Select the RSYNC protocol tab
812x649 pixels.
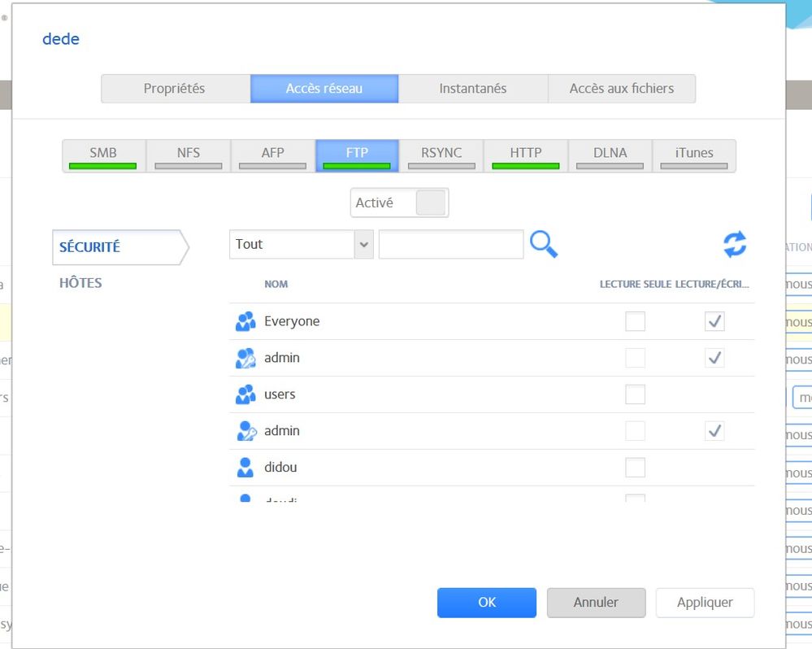pos(441,155)
